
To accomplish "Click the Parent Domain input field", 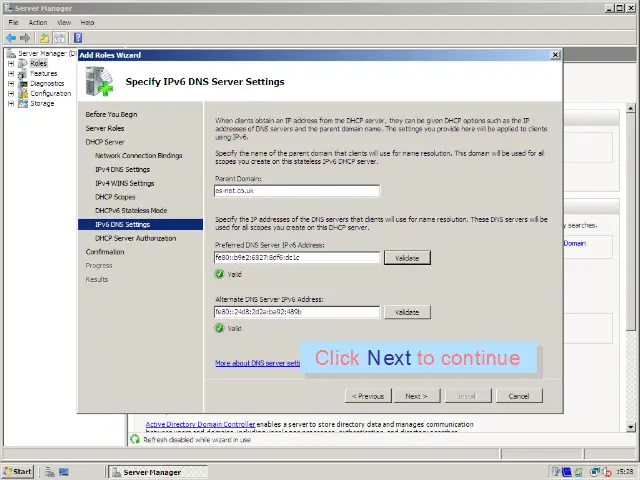I will (297, 191).
